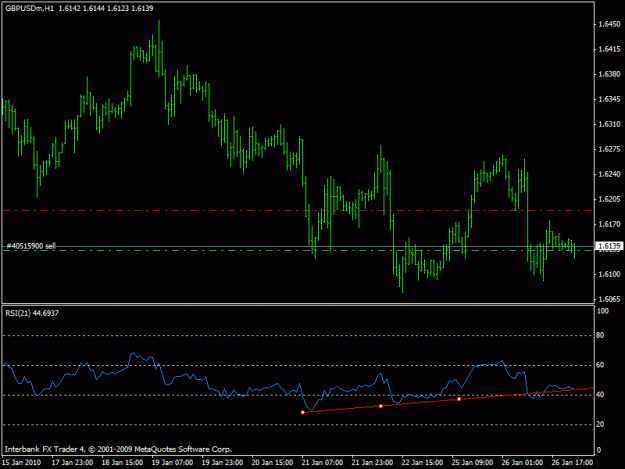Screen dimensions: 625x469
Task: Select second red trendline anchor point on RSI
Action: (381, 406)
